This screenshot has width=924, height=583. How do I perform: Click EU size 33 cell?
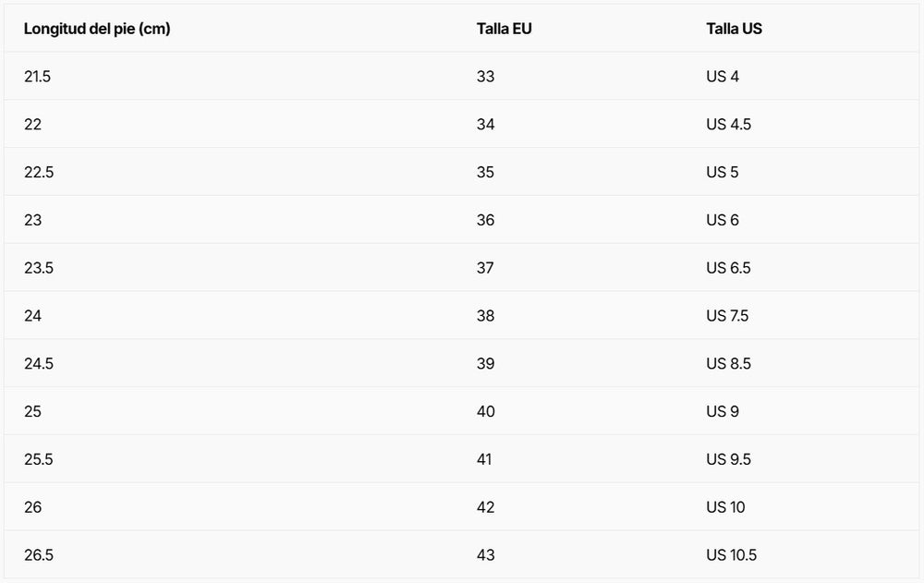click(485, 77)
